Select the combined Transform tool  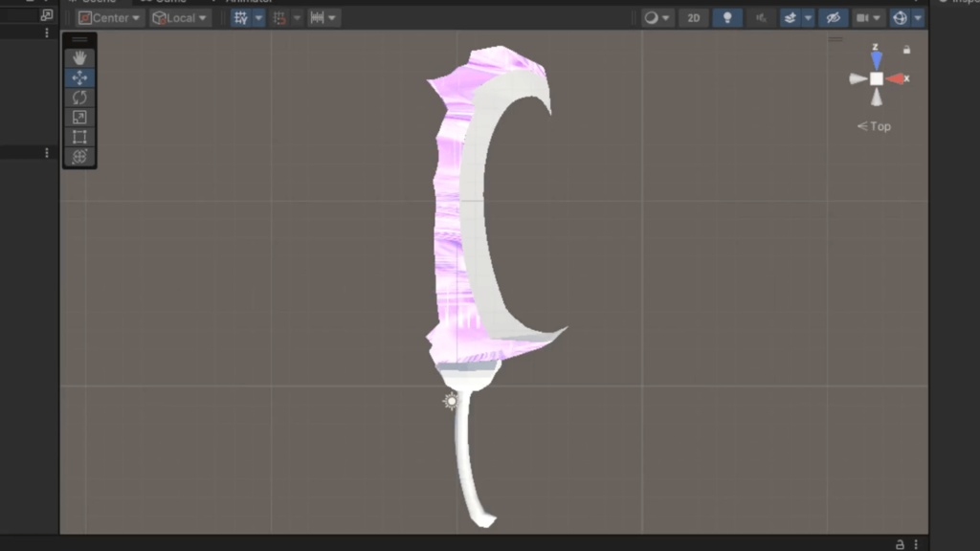(x=79, y=157)
